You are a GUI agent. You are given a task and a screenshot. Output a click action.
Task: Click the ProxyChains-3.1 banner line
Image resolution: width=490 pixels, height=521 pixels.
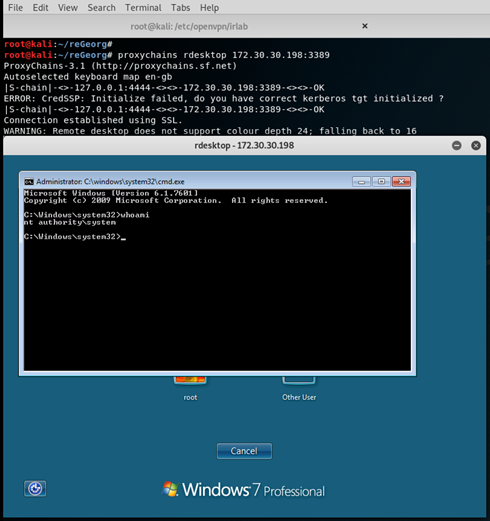pyautogui.click(x=120, y=66)
